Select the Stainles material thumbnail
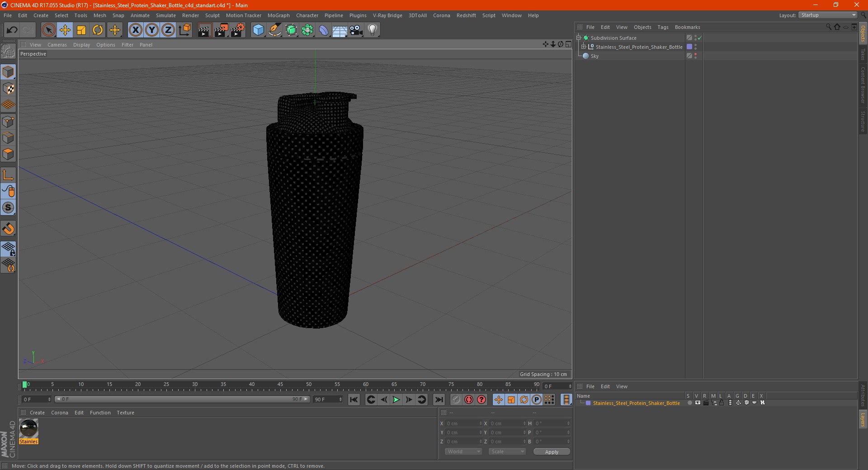The height and width of the screenshot is (470, 868). [x=28, y=428]
